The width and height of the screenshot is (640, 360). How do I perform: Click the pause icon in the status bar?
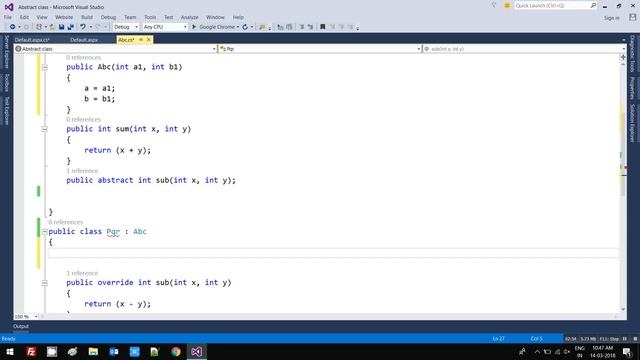(625, 339)
